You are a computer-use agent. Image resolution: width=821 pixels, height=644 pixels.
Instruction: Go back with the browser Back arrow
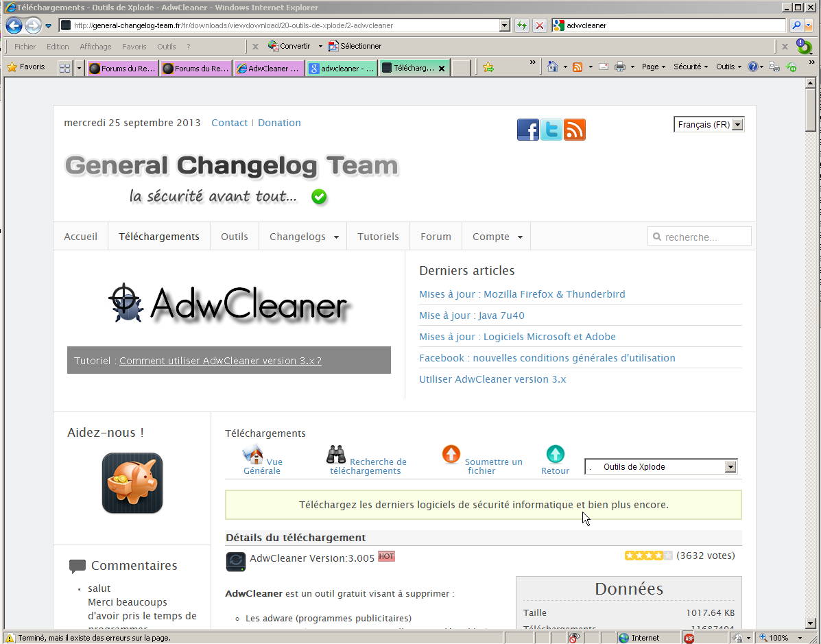[14, 25]
